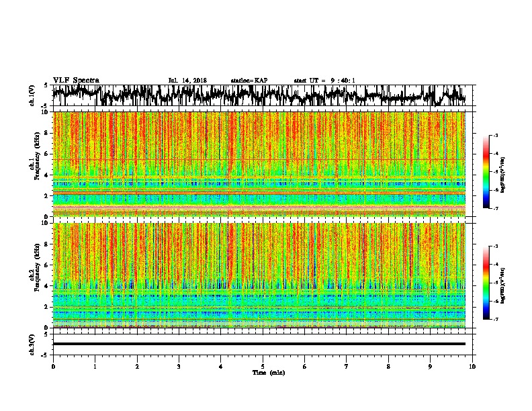Click the "VLF Spectra" plot title
532x411 pixels.
click(76, 81)
